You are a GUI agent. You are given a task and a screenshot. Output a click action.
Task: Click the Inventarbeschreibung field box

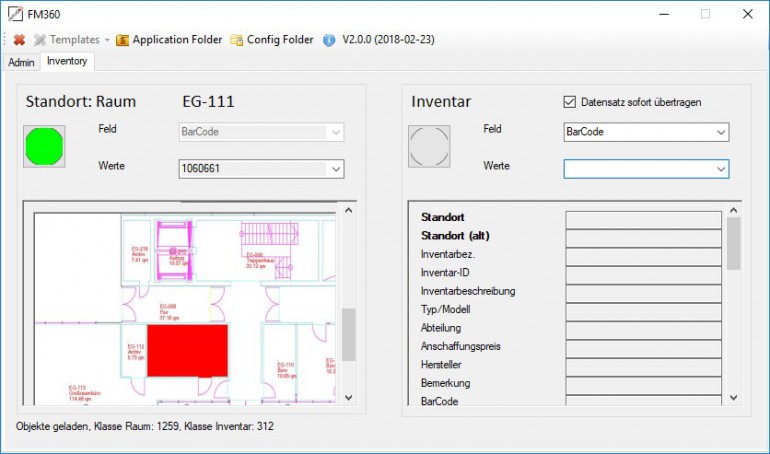[x=643, y=294]
